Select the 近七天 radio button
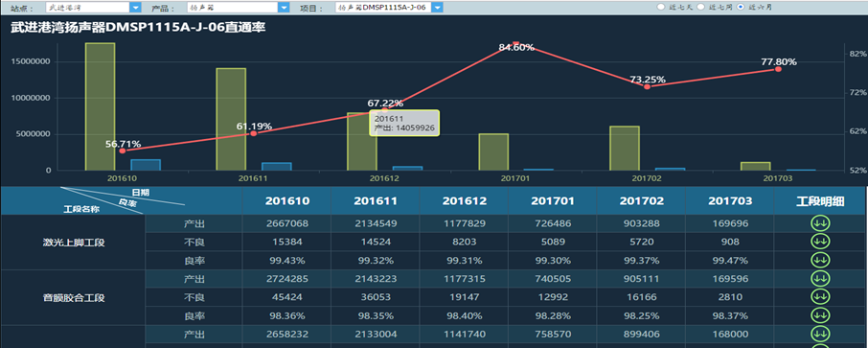The width and height of the screenshot is (868, 348). (x=660, y=7)
